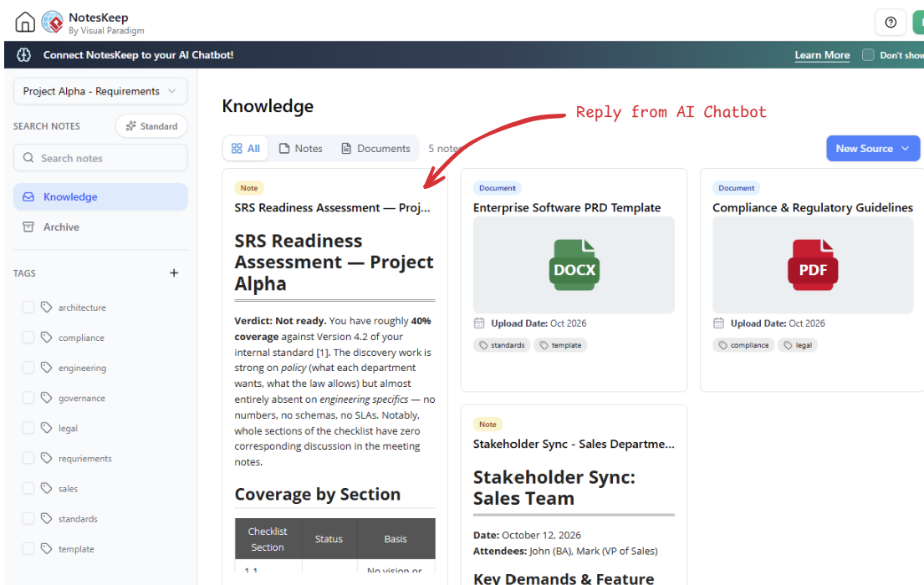This screenshot has width=924, height=585.
Task: Click the standards tag chip on PRD card
Action: [502, 345]
